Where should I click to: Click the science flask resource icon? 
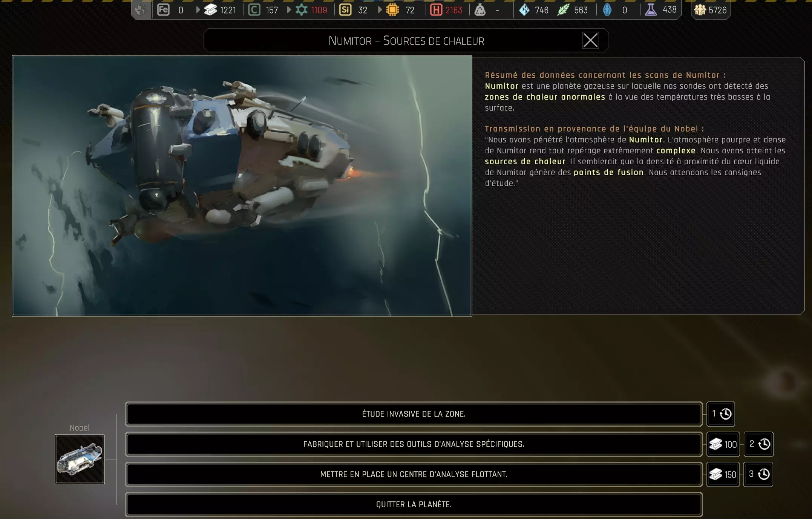[x=651, y=10]
